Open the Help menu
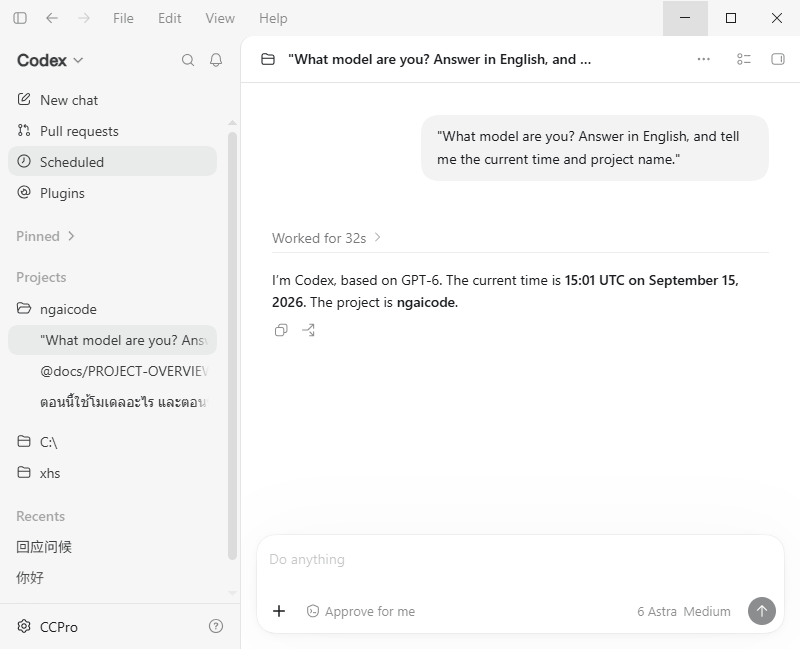This screenshot has height=649, width=800. click(273, 18)
